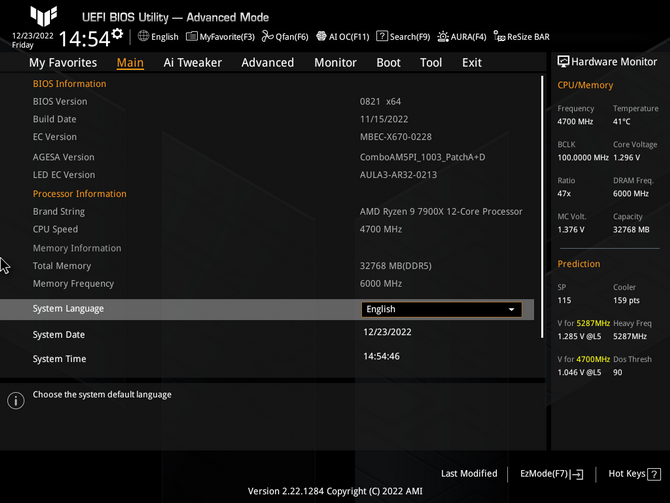This screenshot has height=503, width=670.
Task: Open clock settings gear icon
Action: (x=117, y=34)
